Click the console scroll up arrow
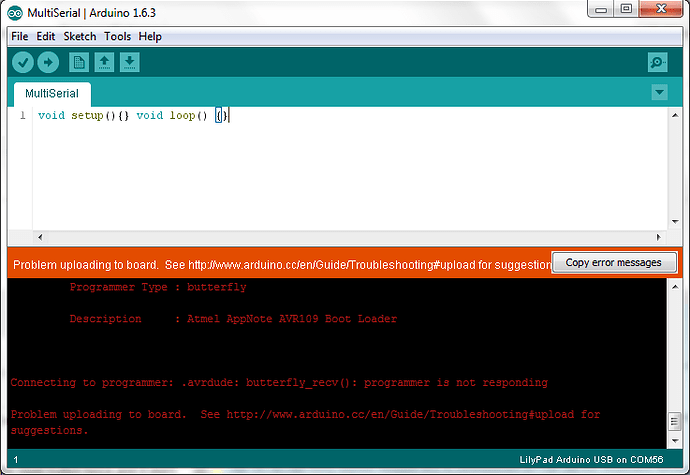 click(675, 287)
